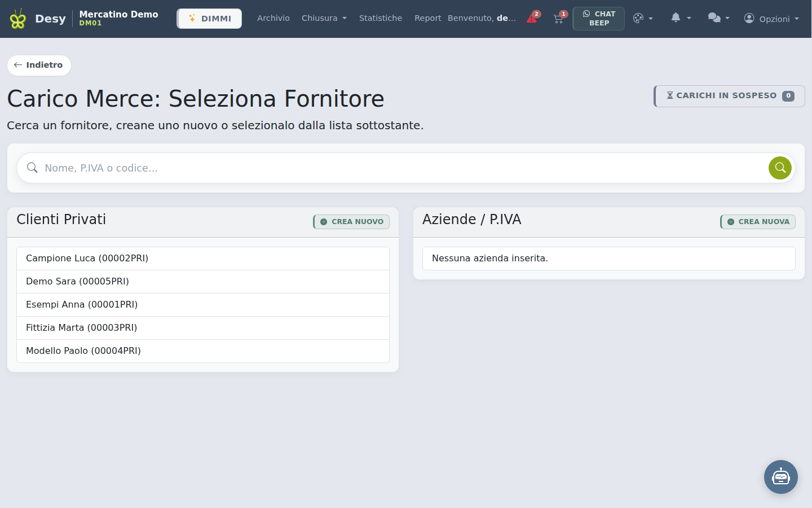Open the bell notifications dropdown

tap(681, 18)
